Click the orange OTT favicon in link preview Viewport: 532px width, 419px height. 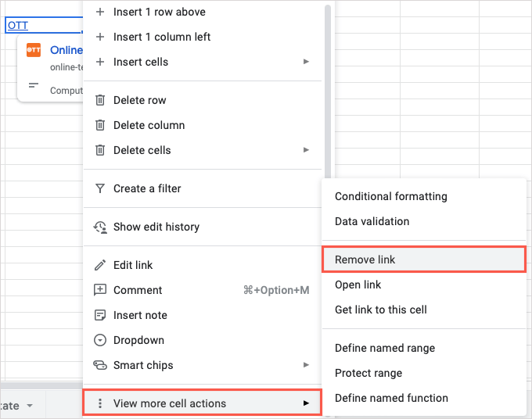34,50
